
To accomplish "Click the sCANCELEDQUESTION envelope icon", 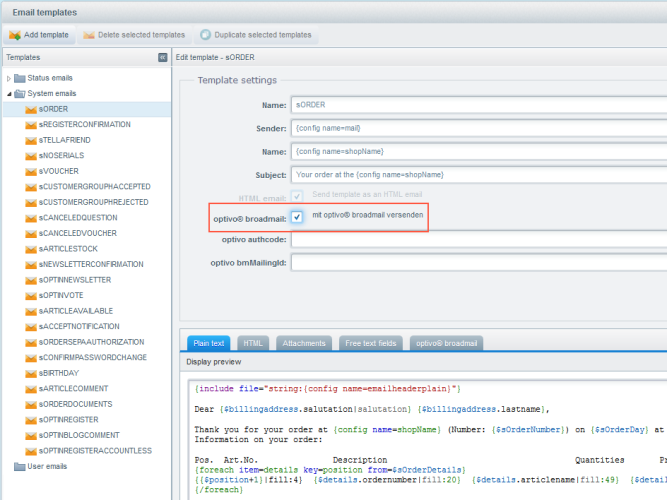I will point(31,218).
